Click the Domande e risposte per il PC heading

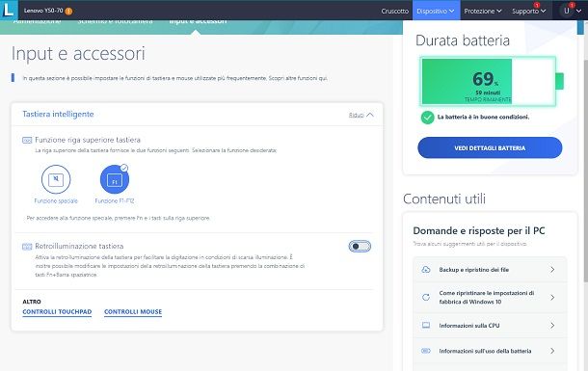pyautogui.click(x=479, y=231)
